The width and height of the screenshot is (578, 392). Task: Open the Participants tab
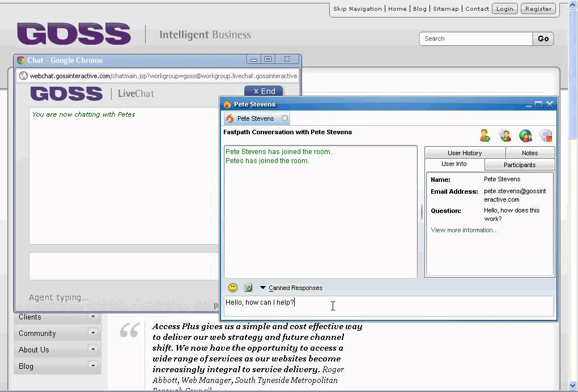520,165
